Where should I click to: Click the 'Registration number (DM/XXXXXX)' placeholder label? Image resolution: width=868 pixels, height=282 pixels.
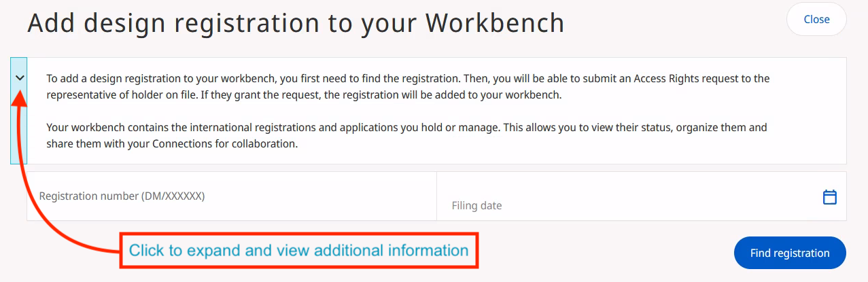(122, 196)
